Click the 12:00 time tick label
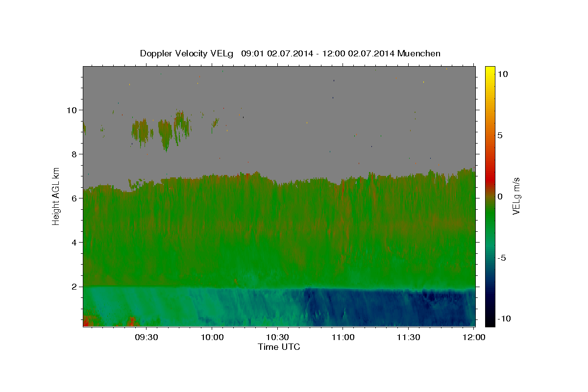588x392 pixels. [x=474, y=337]
